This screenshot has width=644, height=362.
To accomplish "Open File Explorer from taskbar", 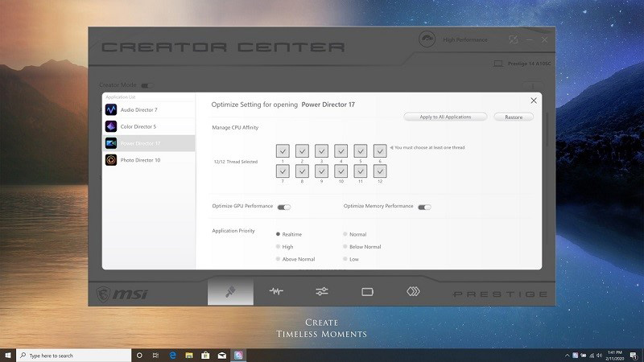I will point(189,356).
